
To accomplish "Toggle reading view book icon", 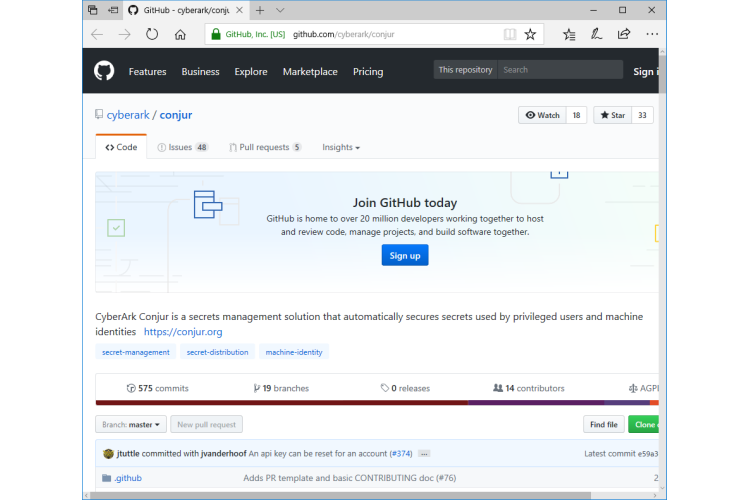I will 510,34.
